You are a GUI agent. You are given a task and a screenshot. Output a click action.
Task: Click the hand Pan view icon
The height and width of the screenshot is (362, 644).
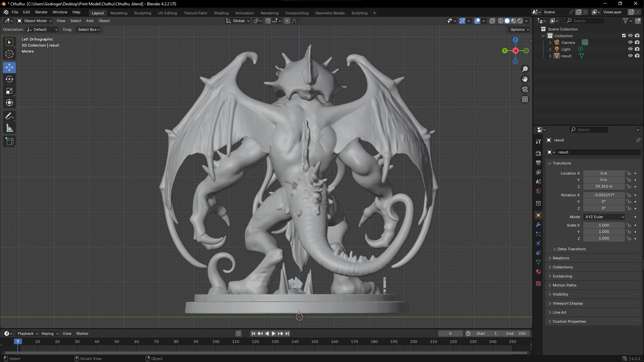pyautogui.click(x=525, y=79)
